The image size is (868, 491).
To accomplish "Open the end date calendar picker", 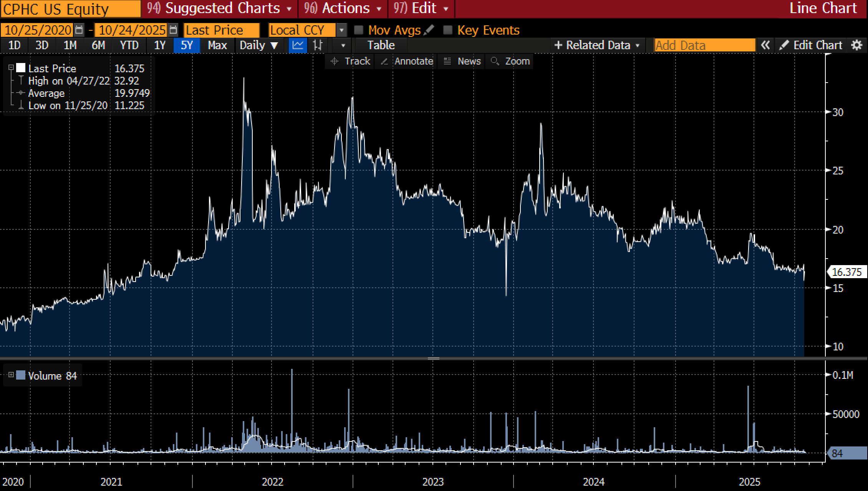I will click(x=173, y=30).
